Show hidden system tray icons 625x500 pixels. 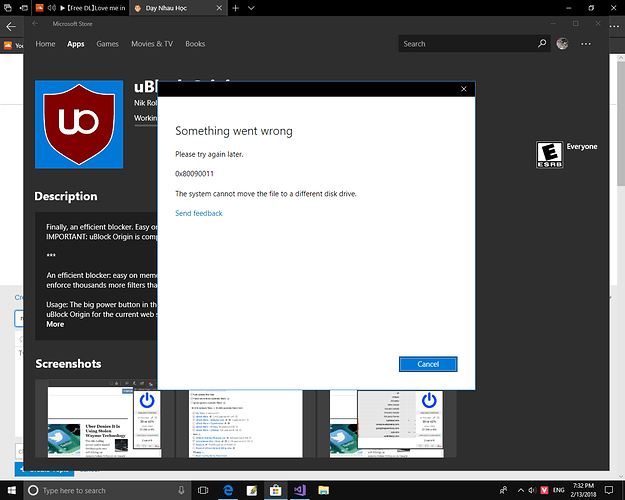coord(521,490)
